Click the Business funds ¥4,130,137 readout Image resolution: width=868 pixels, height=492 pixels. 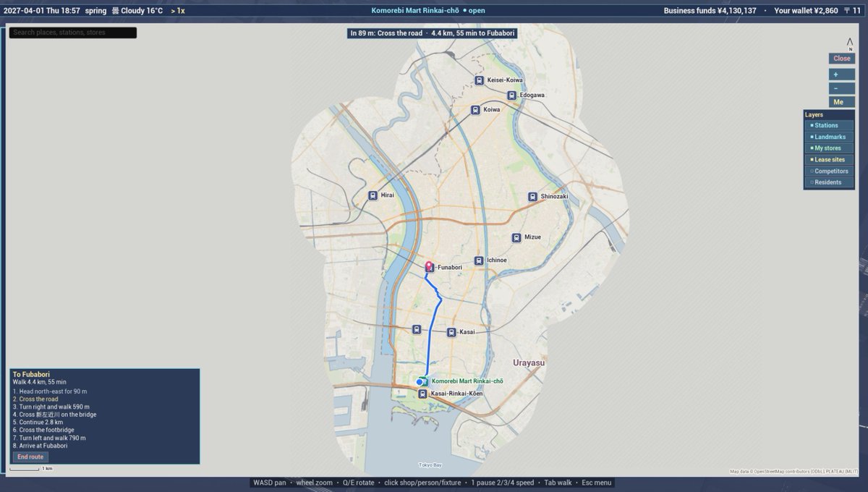(710, 11)
